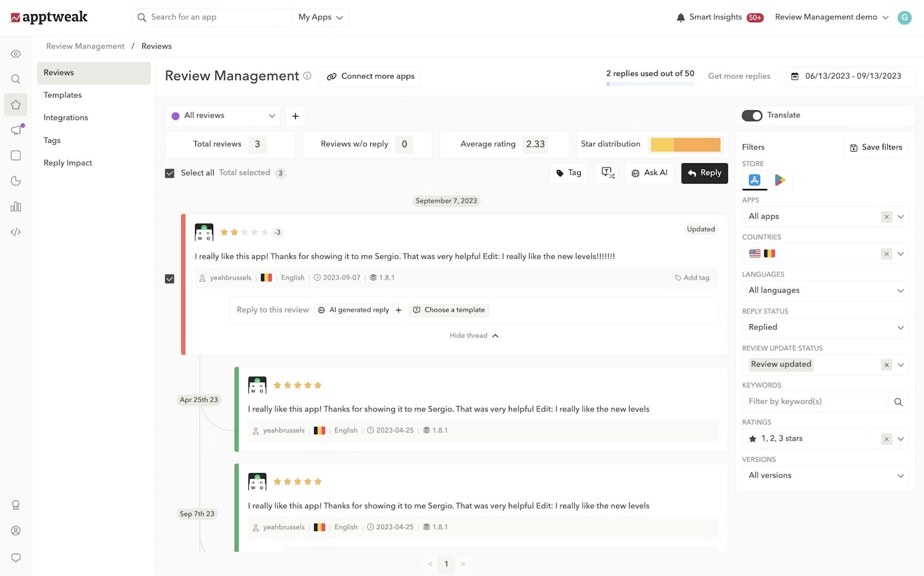924x576 pixels.
Task: Open the All languages dropdown
Action: 824,290
